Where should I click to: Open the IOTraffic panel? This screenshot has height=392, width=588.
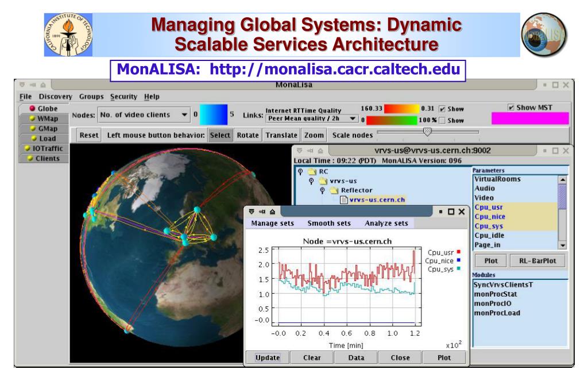point(44,148)
